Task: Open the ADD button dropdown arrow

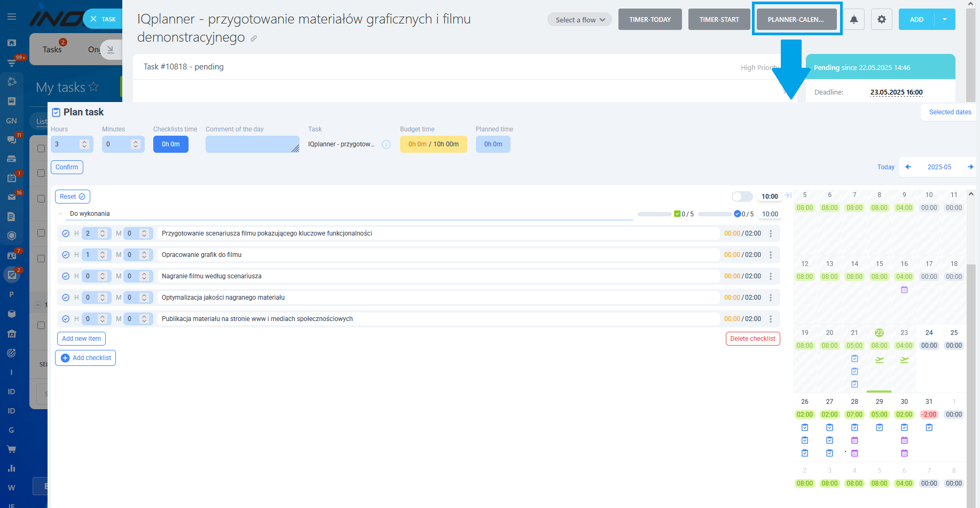Action: pyautogui.click(x=945, y=20)
